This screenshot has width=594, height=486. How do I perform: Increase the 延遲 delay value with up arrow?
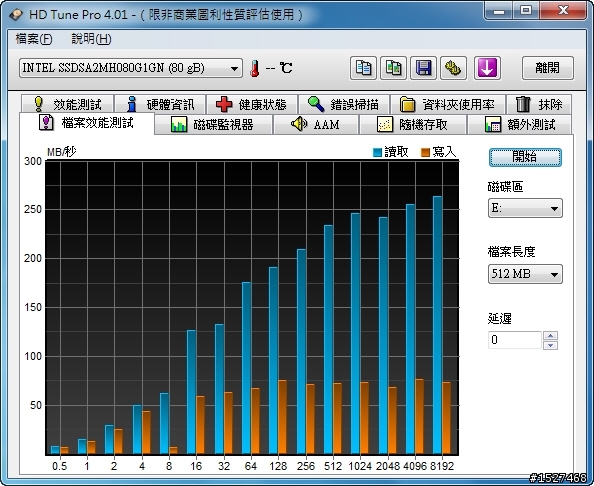tap(550, 335)
